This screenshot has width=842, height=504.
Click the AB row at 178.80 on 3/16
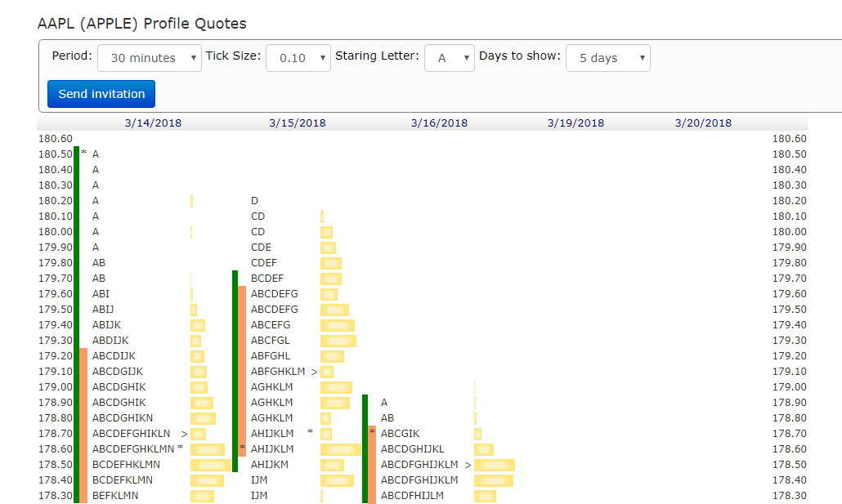point(387,418)
